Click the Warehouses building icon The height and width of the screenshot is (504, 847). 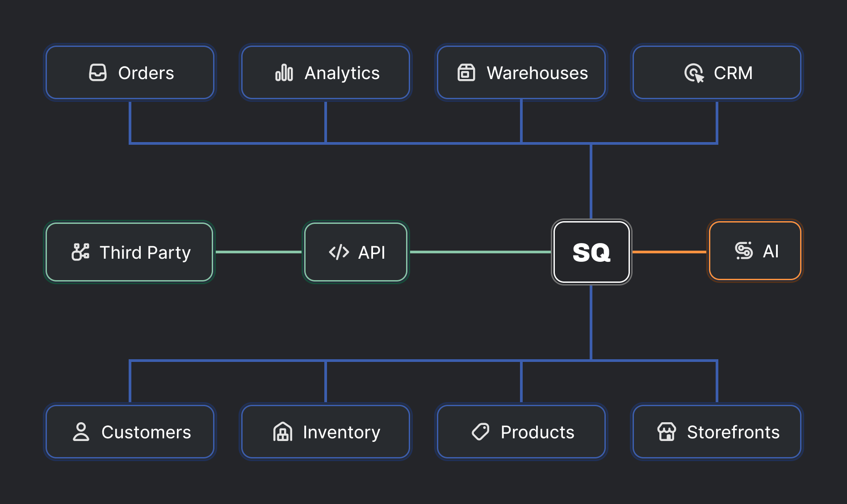466,72
